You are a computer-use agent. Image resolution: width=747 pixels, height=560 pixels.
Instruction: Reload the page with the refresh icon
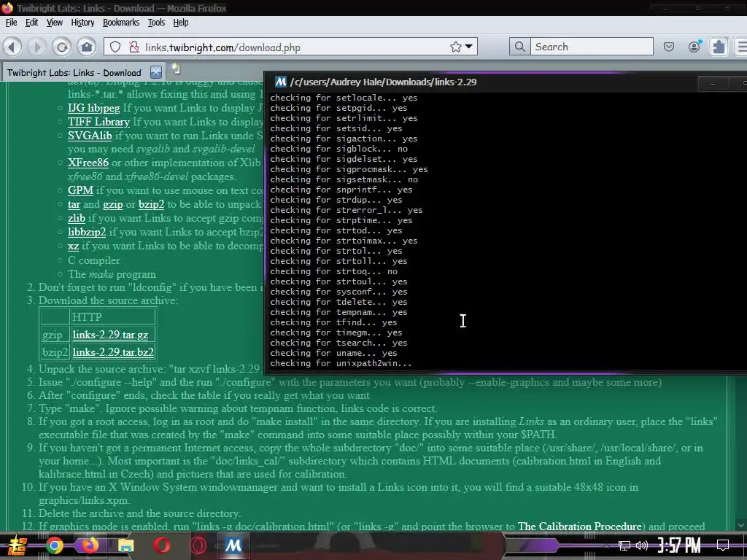point(61,47)
